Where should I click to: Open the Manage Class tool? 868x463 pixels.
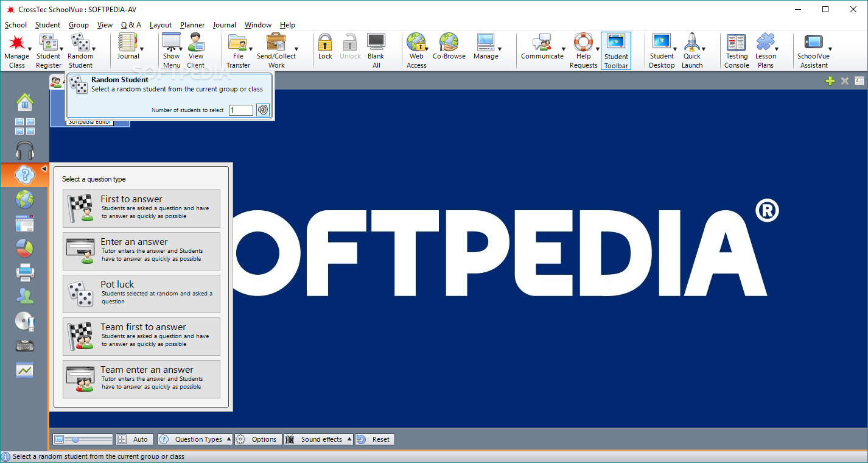(16, 51)
